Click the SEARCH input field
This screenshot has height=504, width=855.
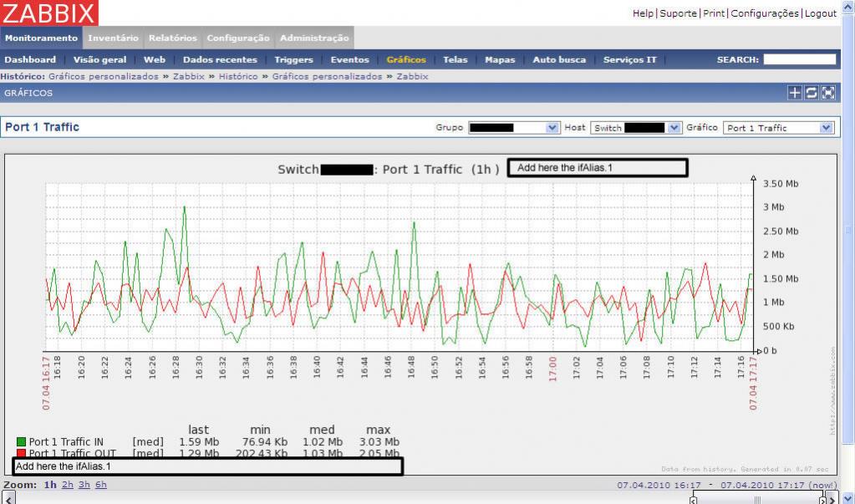798,59
